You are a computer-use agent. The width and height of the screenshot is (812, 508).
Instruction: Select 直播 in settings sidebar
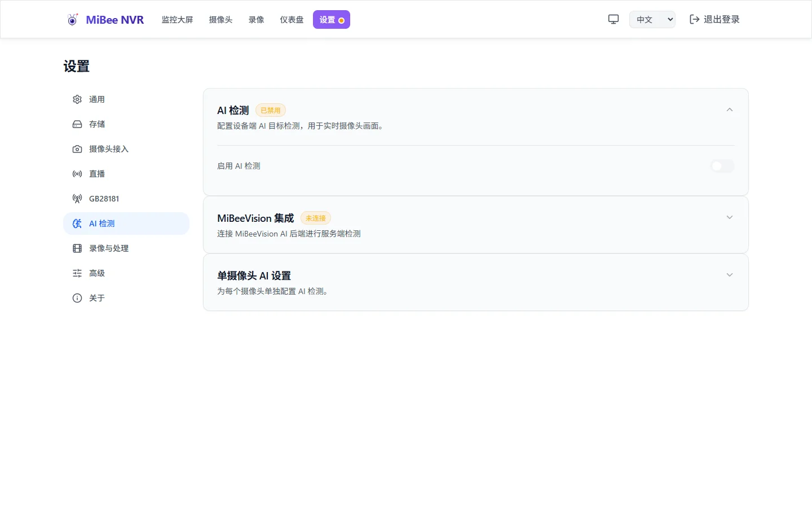click(x=126, y=174)
